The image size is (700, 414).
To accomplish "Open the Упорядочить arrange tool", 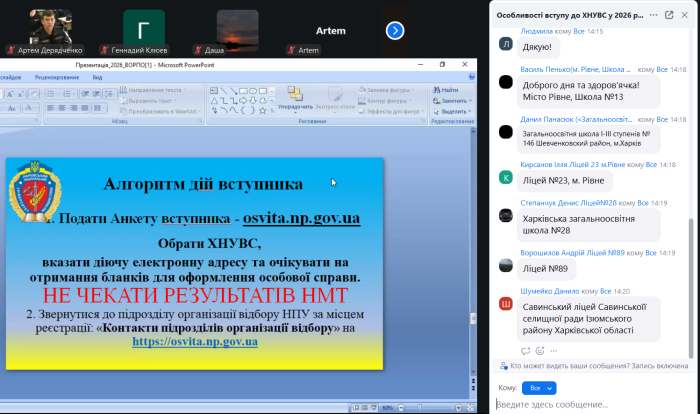I will point(295,100).
